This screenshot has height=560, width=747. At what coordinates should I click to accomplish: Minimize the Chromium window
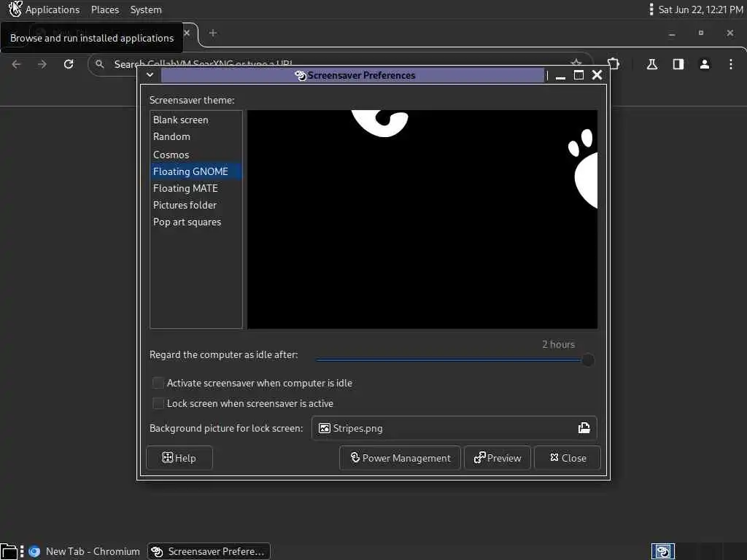coord(672,34)
